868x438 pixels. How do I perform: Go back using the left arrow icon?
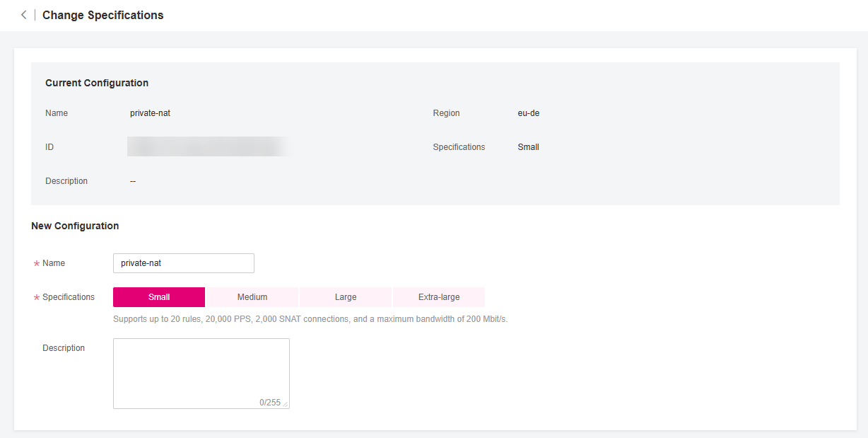pos(23,15)
